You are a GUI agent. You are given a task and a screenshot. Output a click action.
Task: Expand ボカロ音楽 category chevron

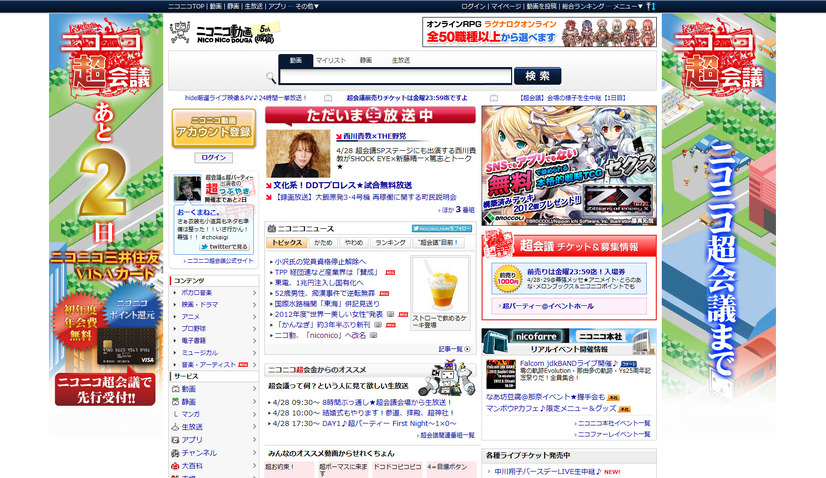coord(254,292)
